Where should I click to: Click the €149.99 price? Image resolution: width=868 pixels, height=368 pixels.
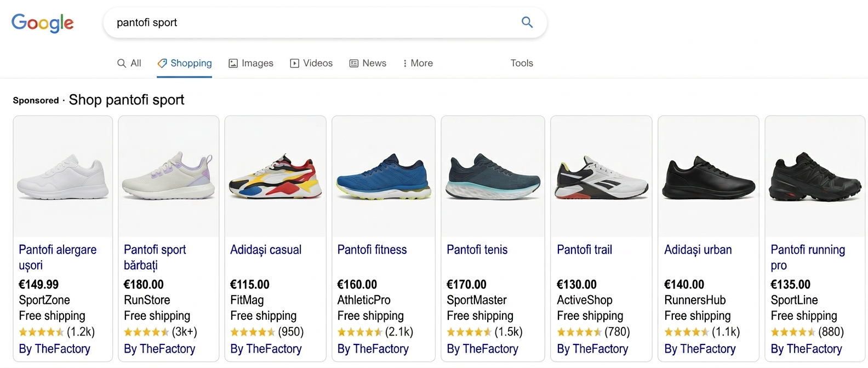38,284
